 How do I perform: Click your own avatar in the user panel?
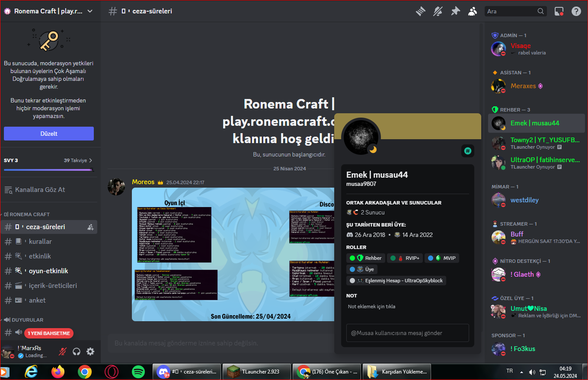8,351
